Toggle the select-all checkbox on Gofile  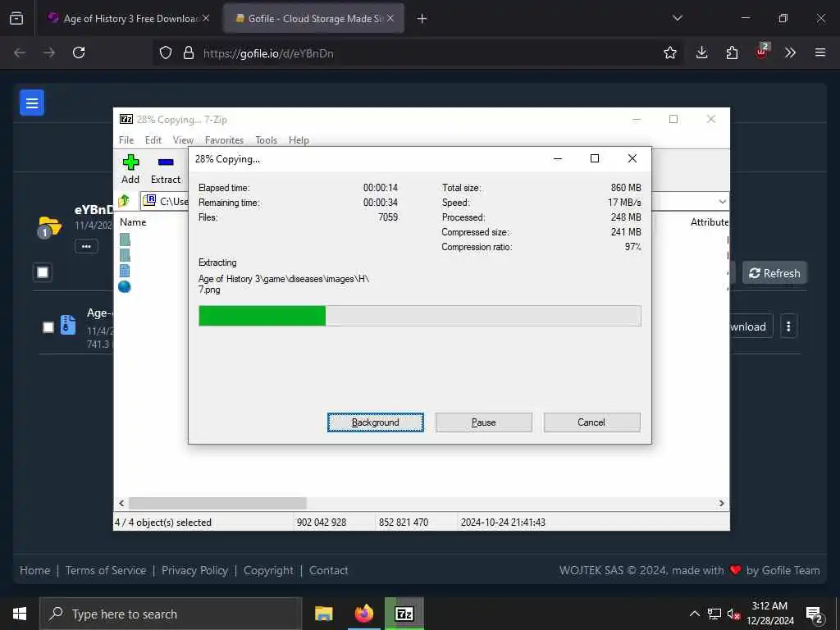[43, 272]
